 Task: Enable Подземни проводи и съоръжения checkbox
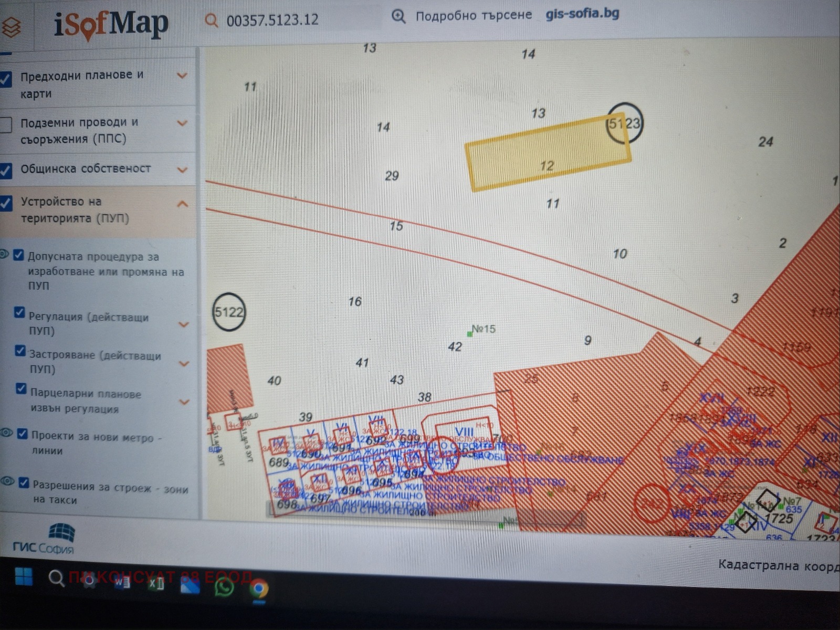[6, 125]
